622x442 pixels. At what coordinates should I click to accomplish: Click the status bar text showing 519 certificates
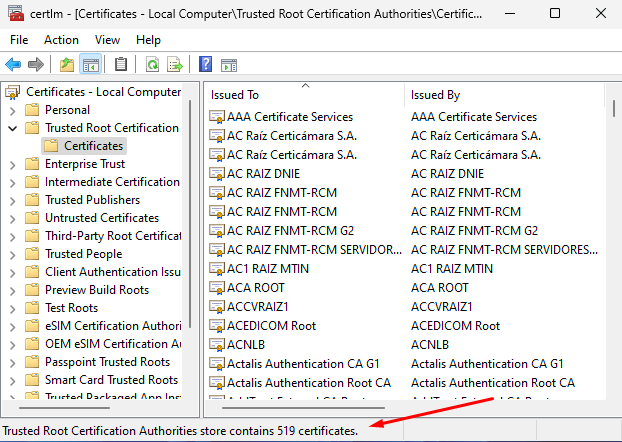(x=180, y=431)
